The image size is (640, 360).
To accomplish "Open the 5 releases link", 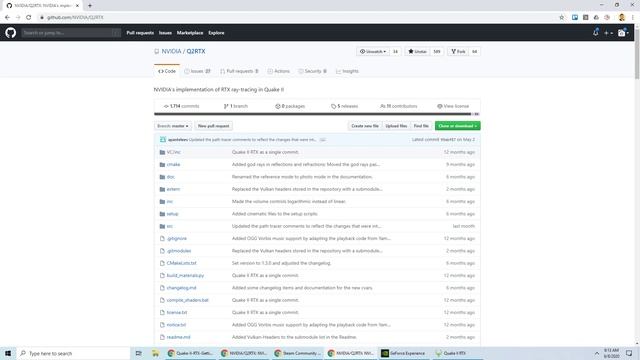I will [344, 106].
